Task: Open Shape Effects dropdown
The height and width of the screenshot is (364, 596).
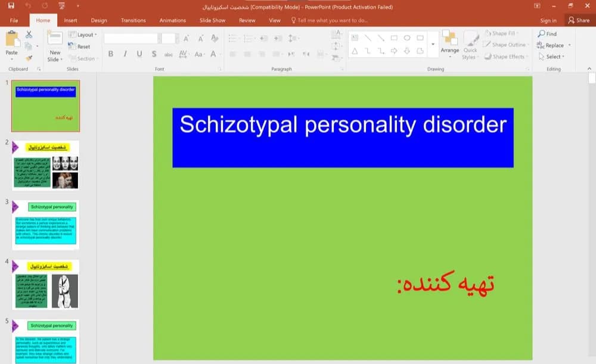Action: click(x=506, y=57)
